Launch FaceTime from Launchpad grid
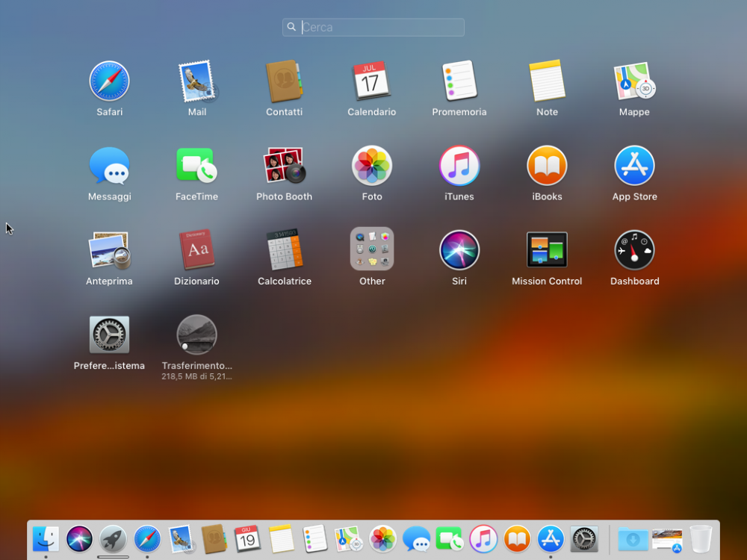747x560 pixels. (196, 166)
